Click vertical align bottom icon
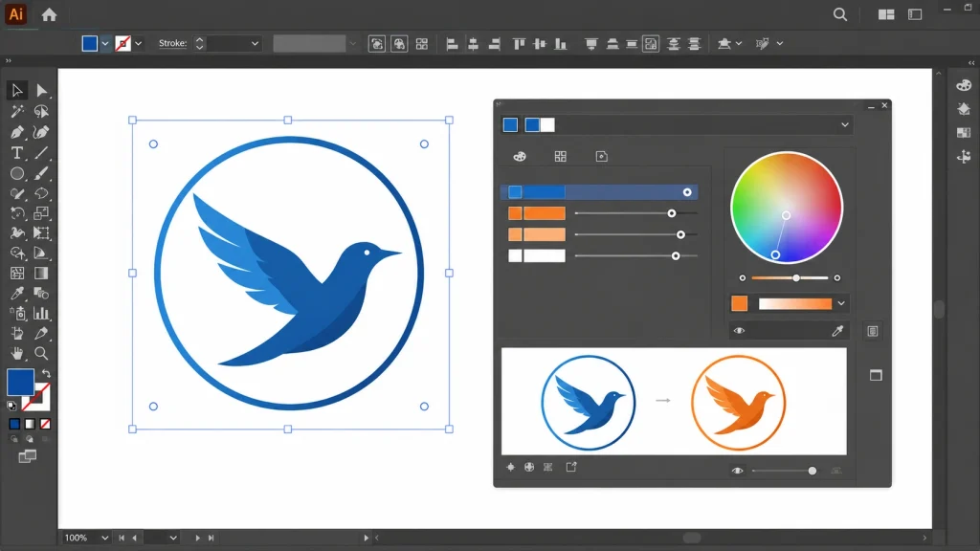 [x=561, y=44]
